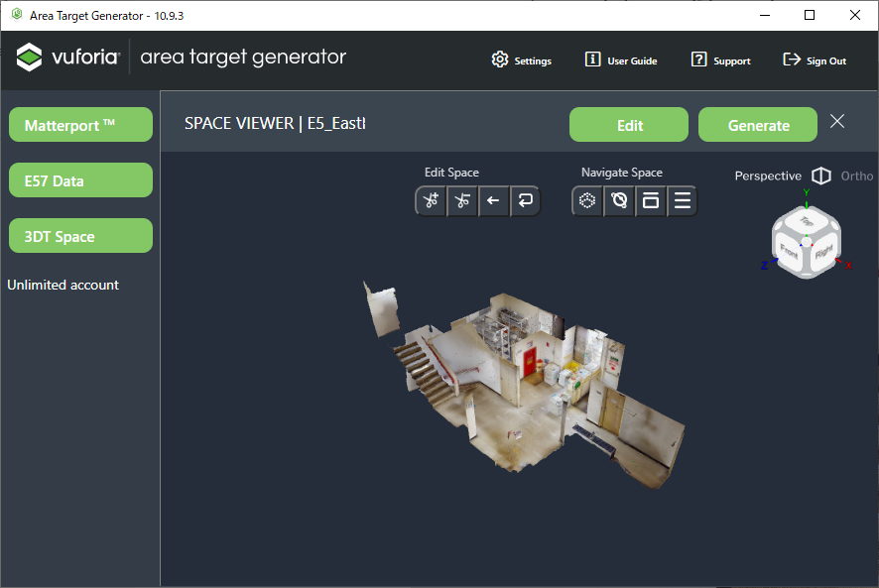Switch the view to Ortho mode
The image size is (879, 588).
tap(856, 176)
